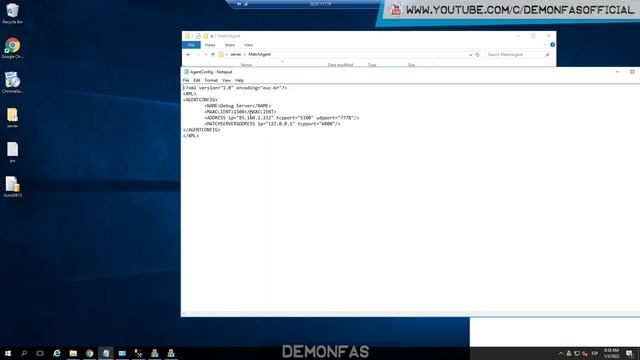This screenshot has width=640, height=360.
Task: Click properties icon in Explorer quick access toolbar
Action: 198,36
